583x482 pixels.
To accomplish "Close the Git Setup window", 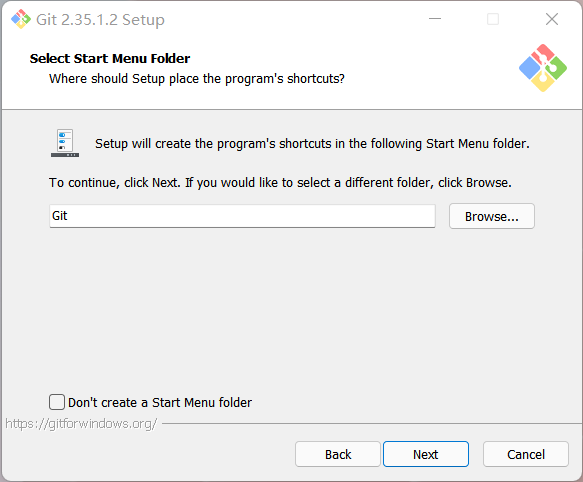I will [552, 19].
